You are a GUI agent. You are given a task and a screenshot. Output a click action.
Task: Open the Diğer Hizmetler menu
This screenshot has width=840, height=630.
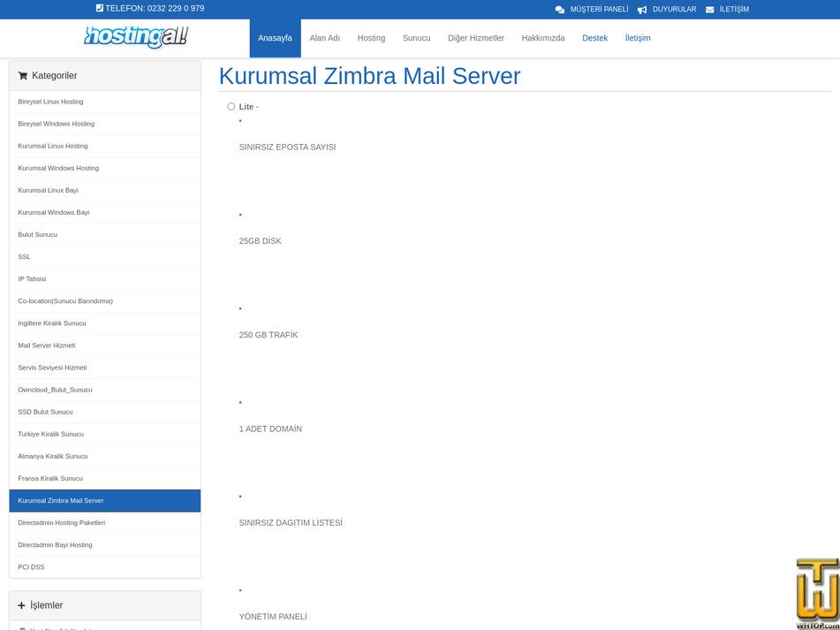click(476, 38)
